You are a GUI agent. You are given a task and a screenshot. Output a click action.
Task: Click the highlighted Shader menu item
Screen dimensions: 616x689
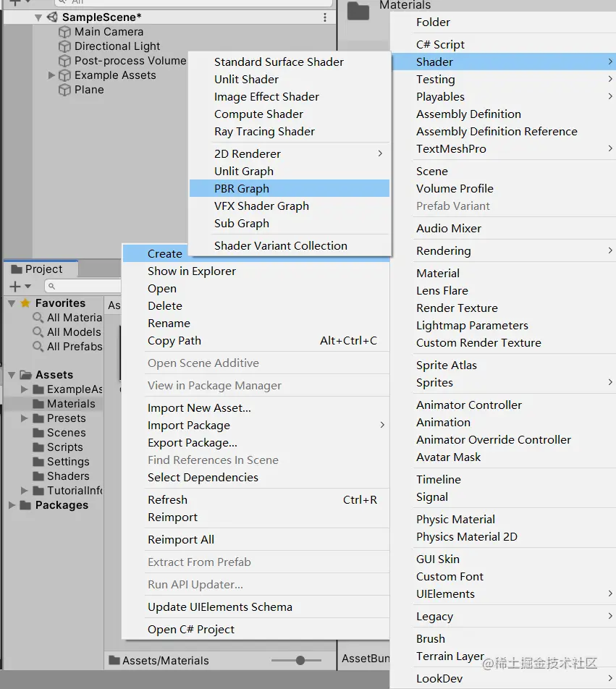pyautogui.click(x=504, y=62)
